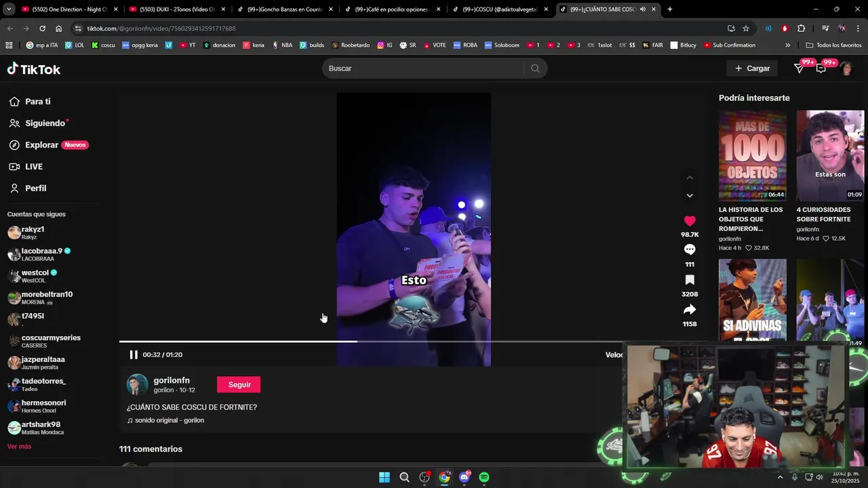Open Chrome home page button
The width and height of the screenshot is (868, 488).
coord(59,28)
